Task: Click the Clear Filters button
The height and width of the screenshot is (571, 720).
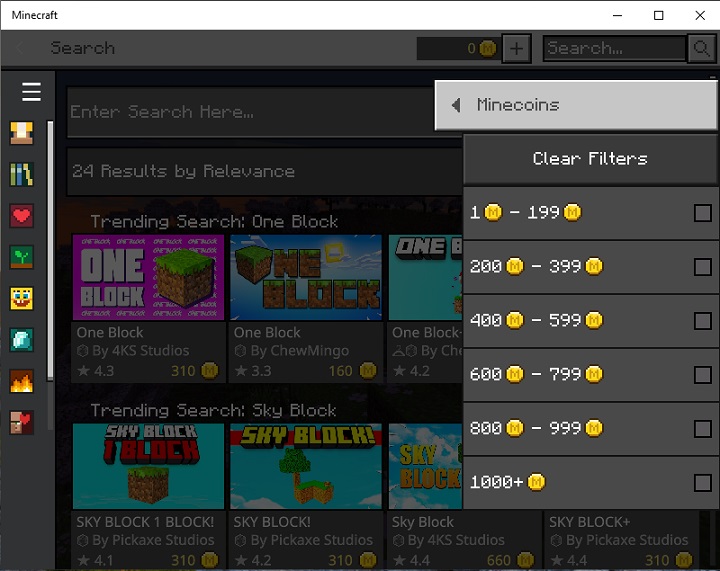Action: pyautogui.click(x=590, y=159)
